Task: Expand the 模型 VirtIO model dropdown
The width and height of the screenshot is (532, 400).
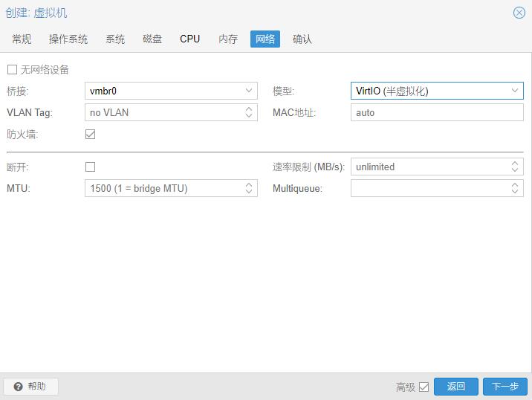Action: click(x=515, y=91)
